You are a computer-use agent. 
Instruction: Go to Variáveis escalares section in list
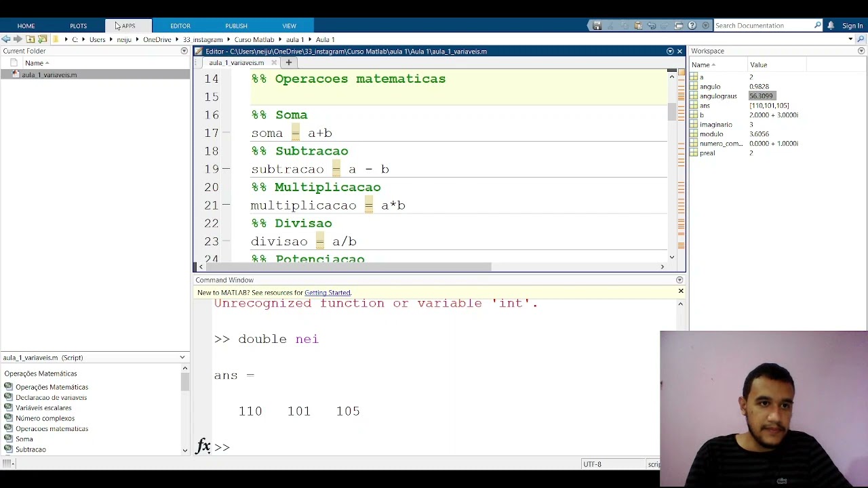click(x=43, y=408)
